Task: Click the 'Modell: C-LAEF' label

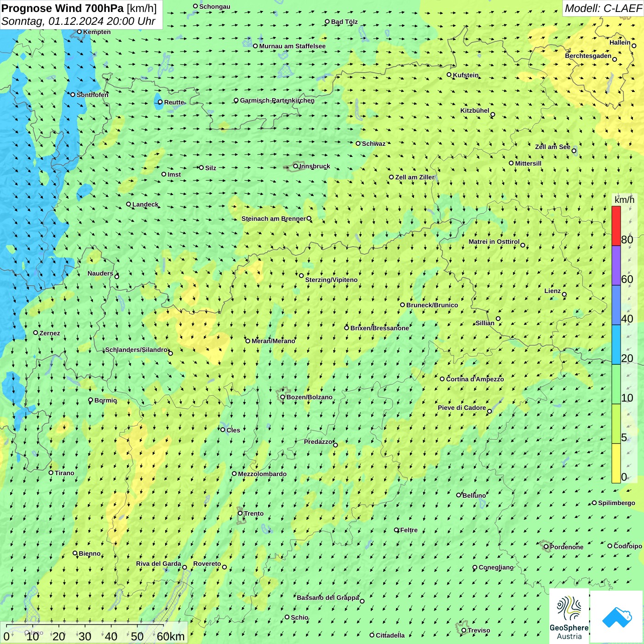Action: click(603, 8)
